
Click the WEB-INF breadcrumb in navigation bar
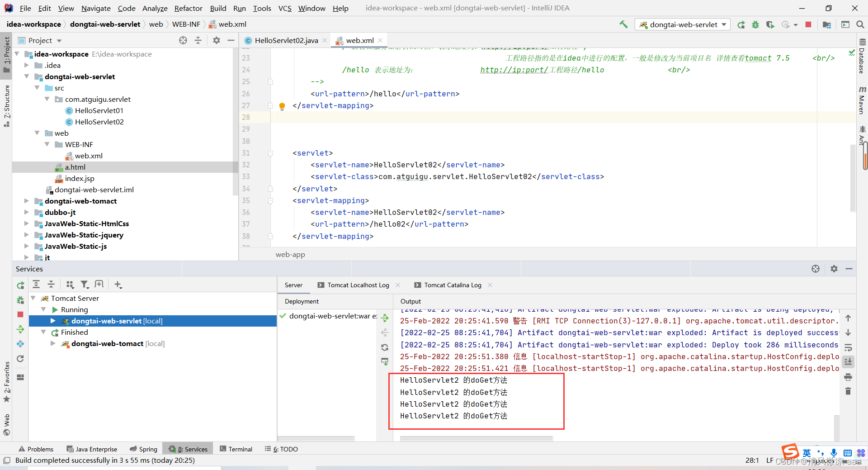[186, 24]
